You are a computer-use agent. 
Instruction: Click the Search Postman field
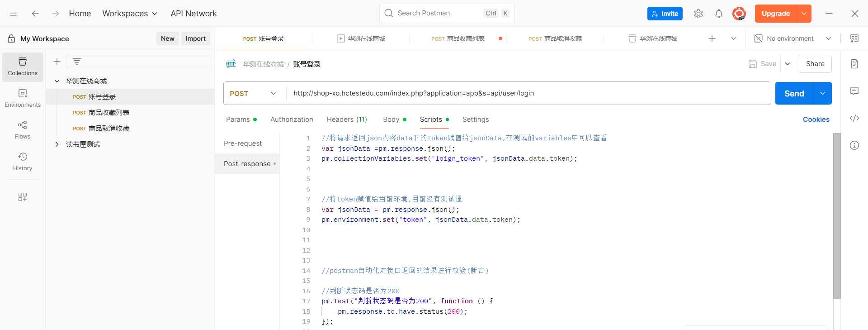click(x=447, y=13)
